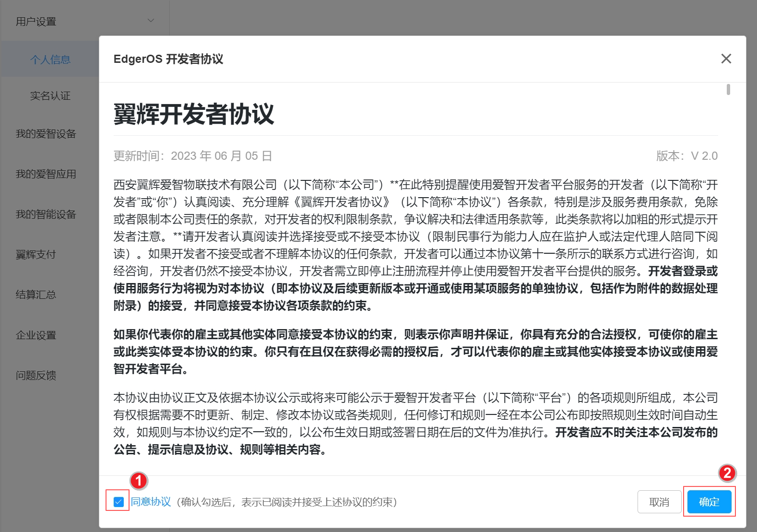The width and height of the screenshot is (757, 532).
Task: Toggle the 同意协议 checkbox
Action: click(118, 502)
